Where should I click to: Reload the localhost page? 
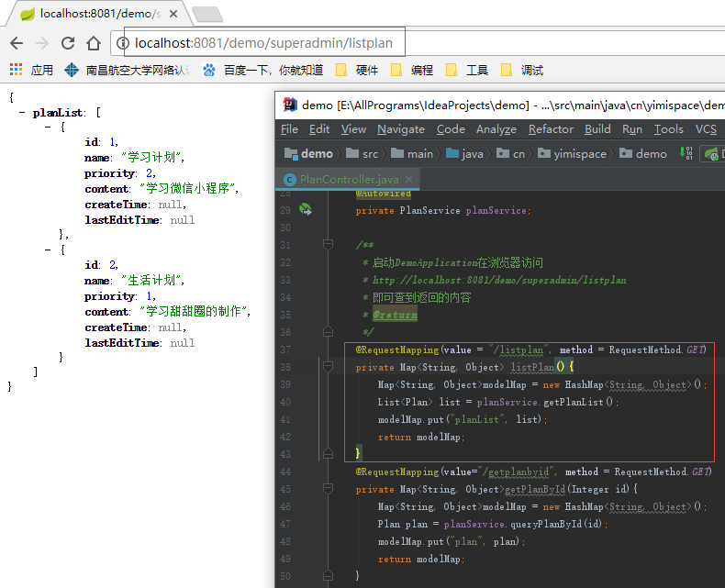68,43
